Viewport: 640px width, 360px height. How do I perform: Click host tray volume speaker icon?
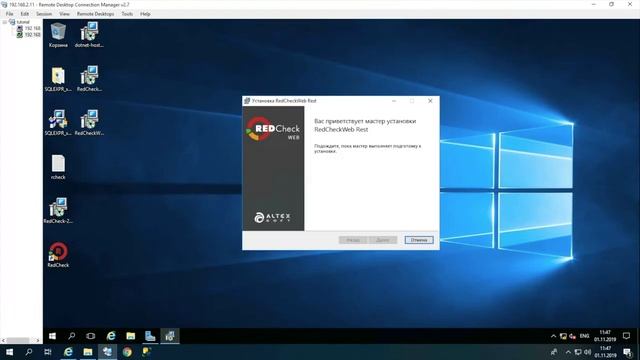587,352
